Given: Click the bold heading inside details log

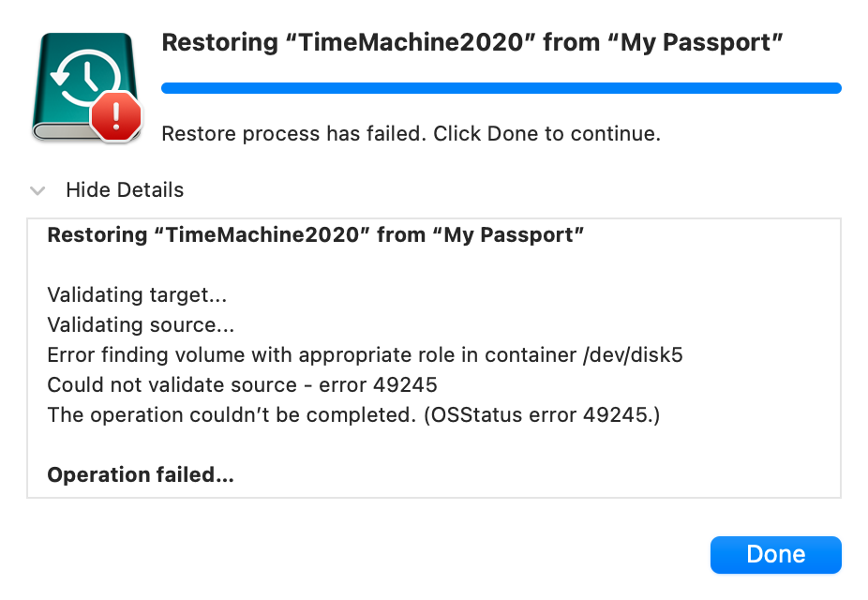Looking at the screenshot, I should click(316, 234).
